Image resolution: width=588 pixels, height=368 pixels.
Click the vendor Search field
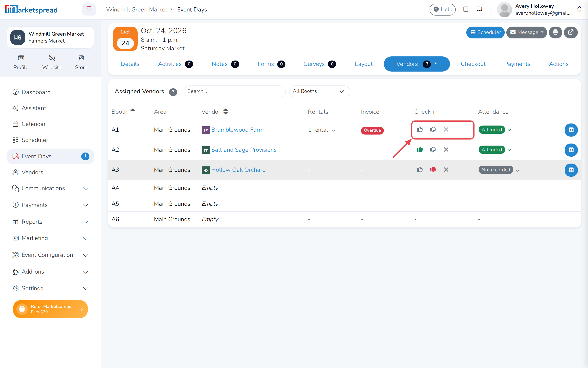(234, 91)
